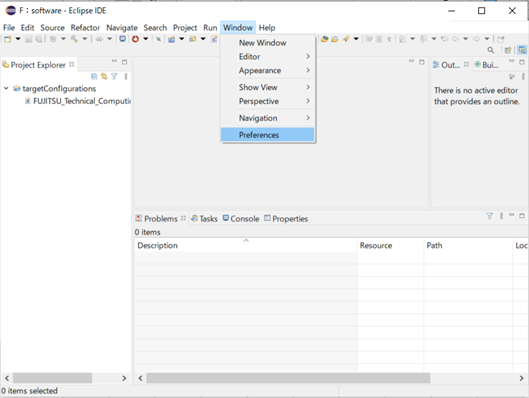529x398 pixels.
Task: Sort by the Description column header
Action: pos(246,245)
